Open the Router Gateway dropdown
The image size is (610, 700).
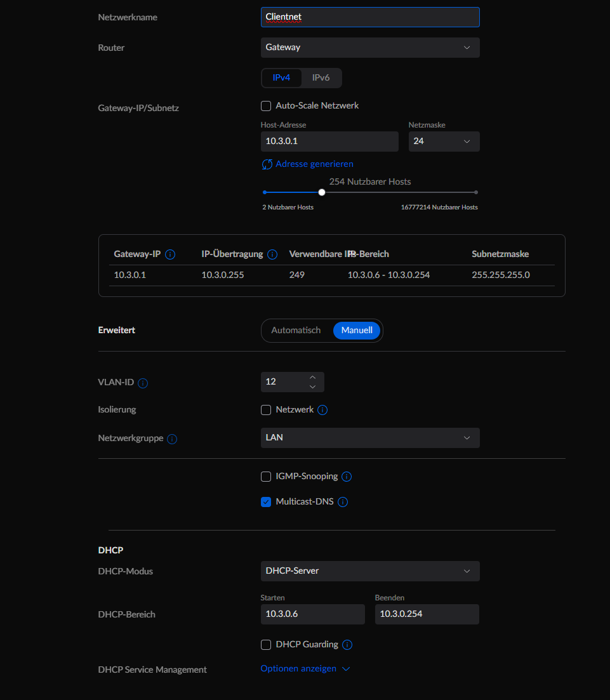click(x=370, y=48)
